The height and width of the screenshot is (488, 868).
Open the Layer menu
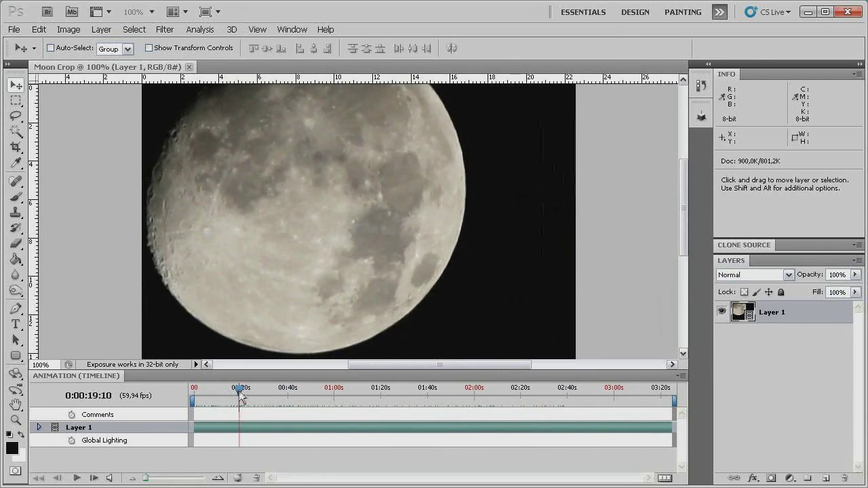tap(101, 29)
